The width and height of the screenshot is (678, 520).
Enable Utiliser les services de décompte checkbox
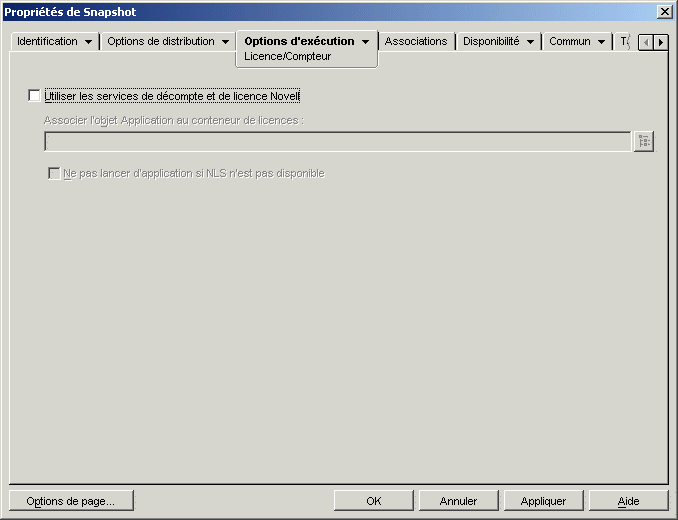pos(34,95)
